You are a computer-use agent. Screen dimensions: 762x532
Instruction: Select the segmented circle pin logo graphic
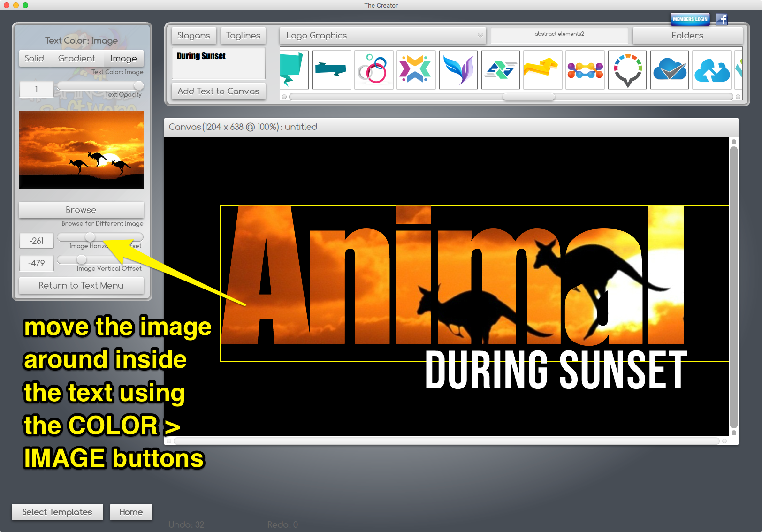click(x=627, y=70)
